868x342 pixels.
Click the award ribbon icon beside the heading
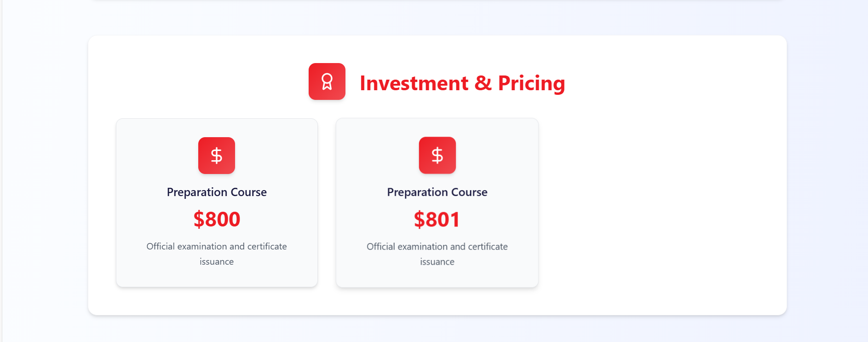pos(327,81)
